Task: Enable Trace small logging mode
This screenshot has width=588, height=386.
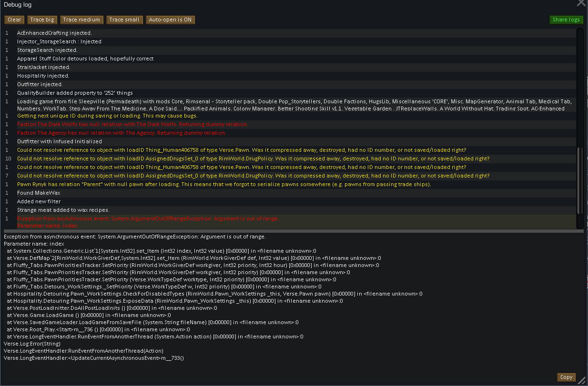Action: click(x=124, y=20)
